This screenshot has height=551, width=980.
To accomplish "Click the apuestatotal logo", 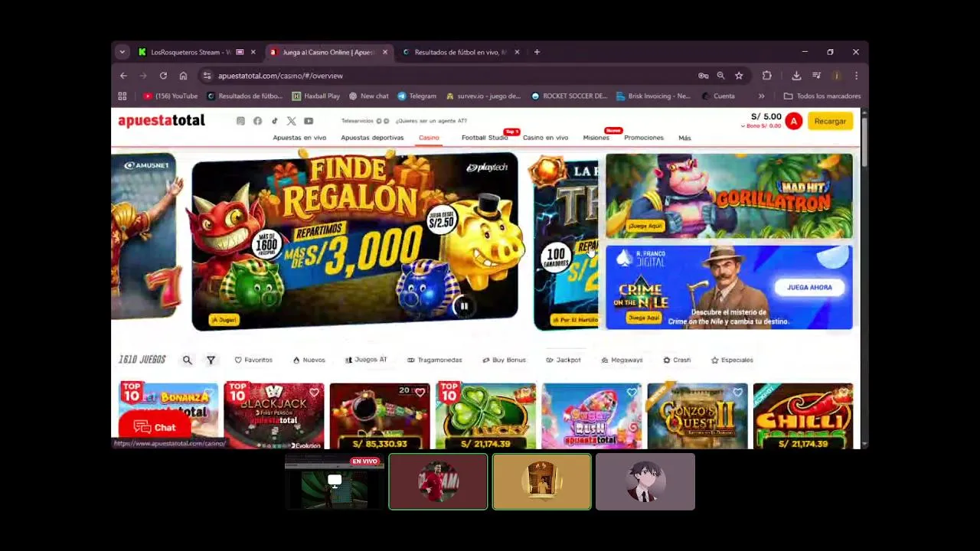I will (x=162, y=120).
